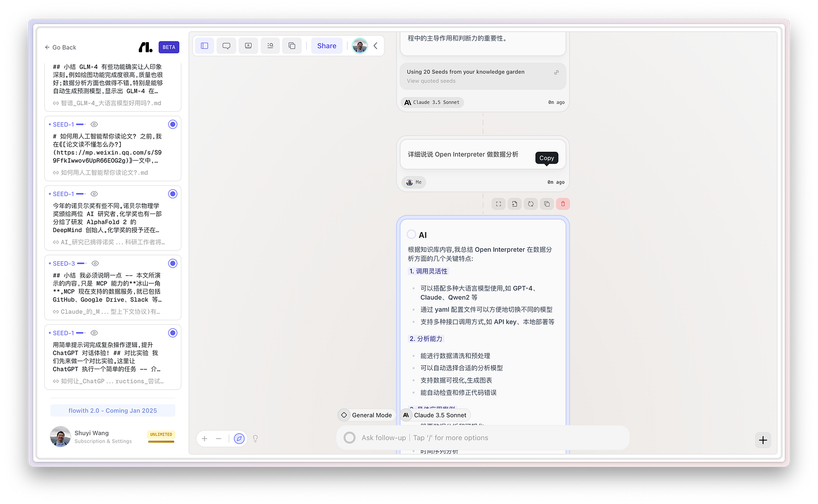Viewport: 818px width, 504px height.
Task: Select the blue circle on first SEED-1 card
Action: click(x=172, y=124)
